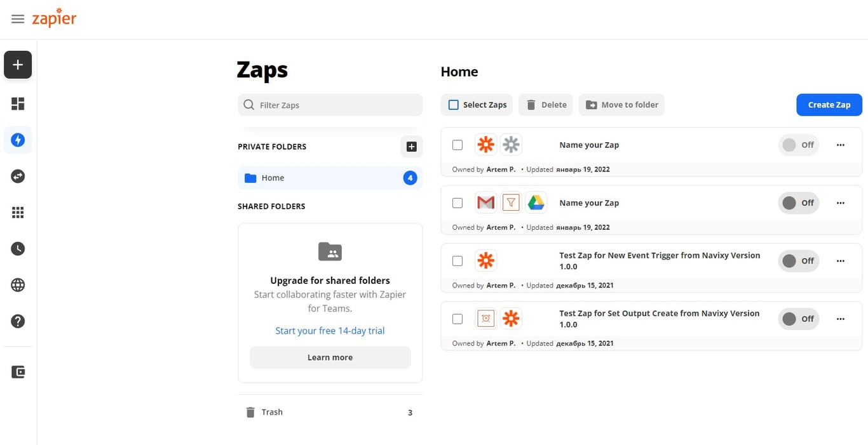
Task: Toggle on the first Name your Zap switch
Action: 798,145
